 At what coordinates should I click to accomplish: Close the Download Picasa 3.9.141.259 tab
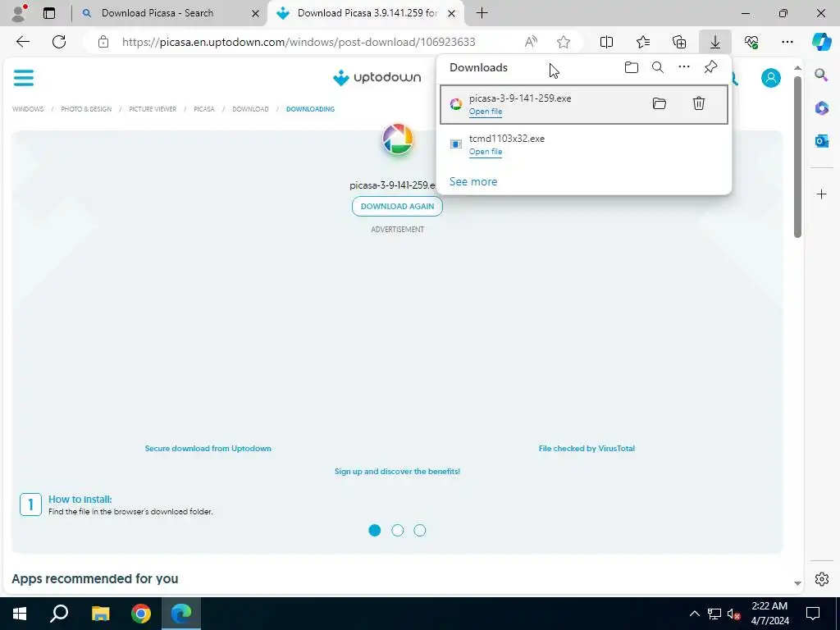[452, 13]
